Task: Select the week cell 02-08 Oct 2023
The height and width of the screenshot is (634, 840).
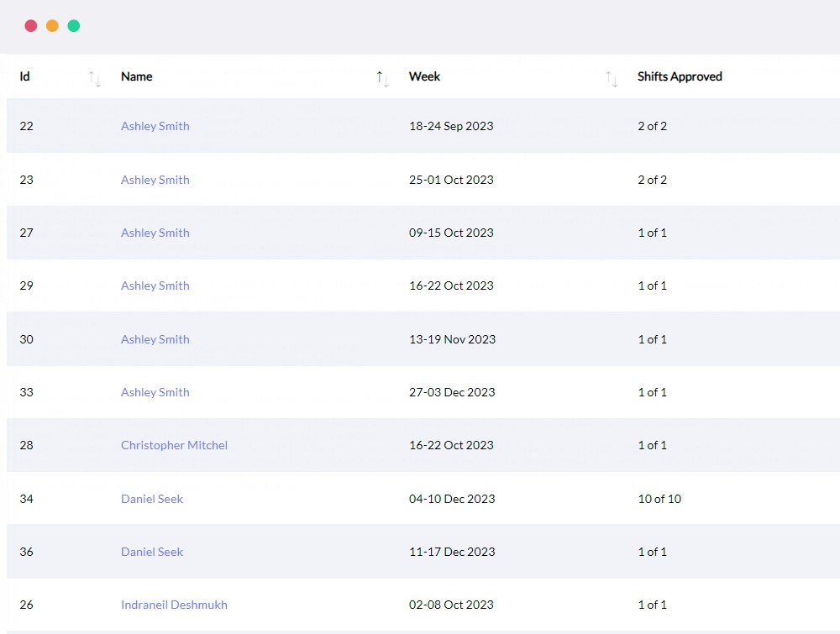Action: point(451,605)
